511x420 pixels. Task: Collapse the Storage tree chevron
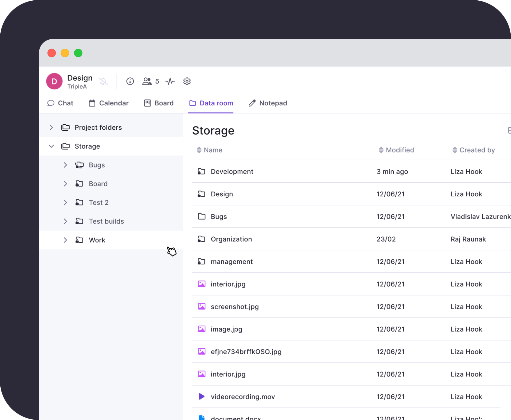51,146
